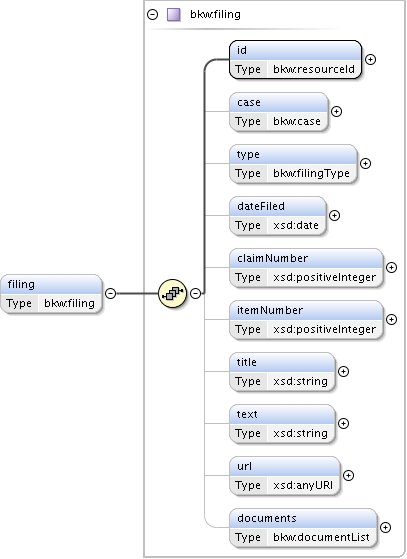Expand the itemNumber element

pos(391,320)
